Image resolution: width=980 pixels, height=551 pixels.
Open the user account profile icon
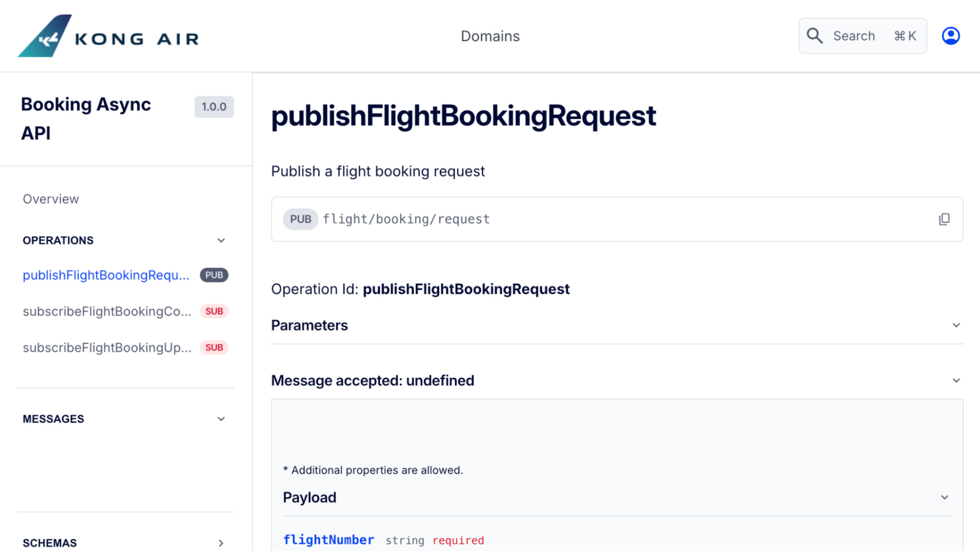coord(950,36)
